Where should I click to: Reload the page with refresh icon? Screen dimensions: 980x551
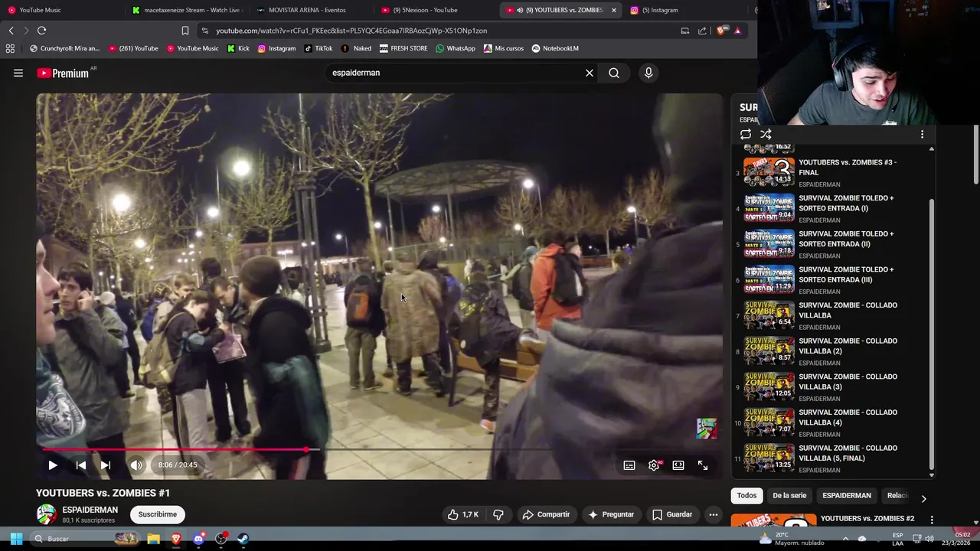coord(42,31)
